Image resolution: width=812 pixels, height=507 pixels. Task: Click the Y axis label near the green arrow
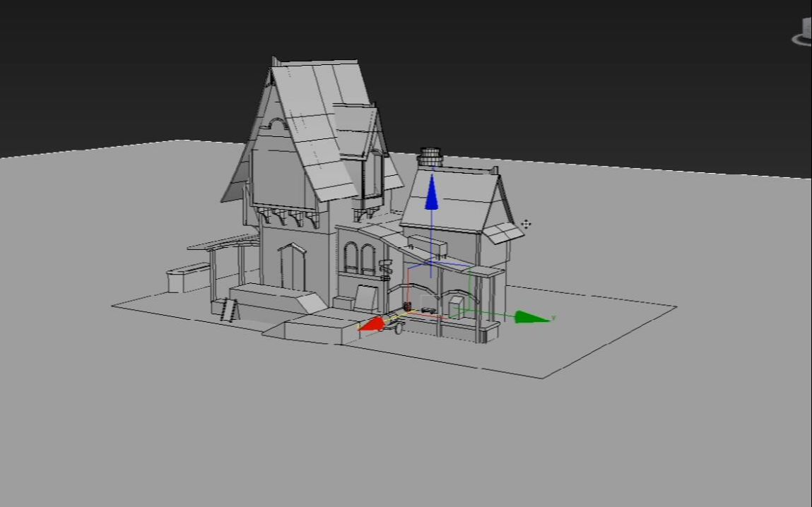click(553, 318)
